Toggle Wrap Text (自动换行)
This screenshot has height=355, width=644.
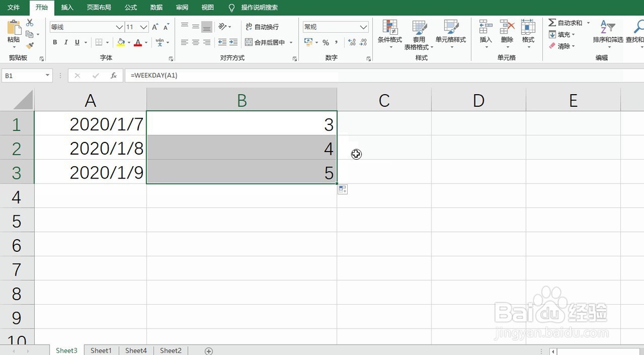coord(261,27)
